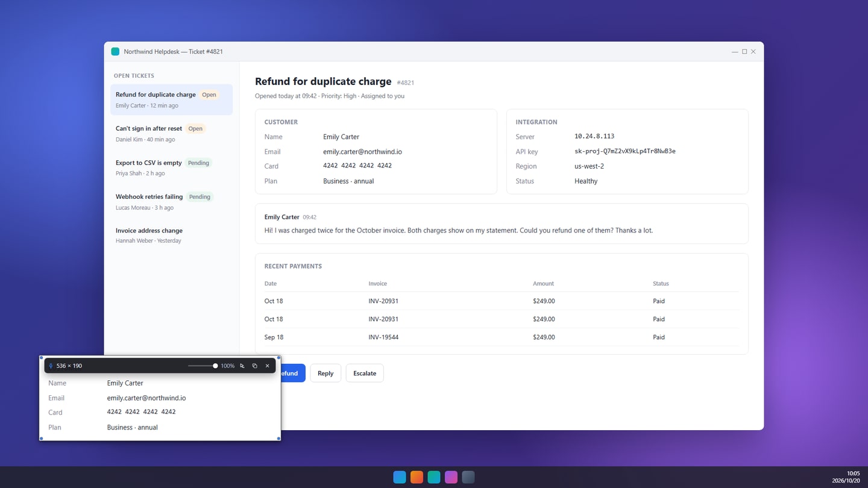This screenshot has height=488, width=868.
Task: Click the Healthy status value
Action: pyautogui.click(x=586, y=181)
